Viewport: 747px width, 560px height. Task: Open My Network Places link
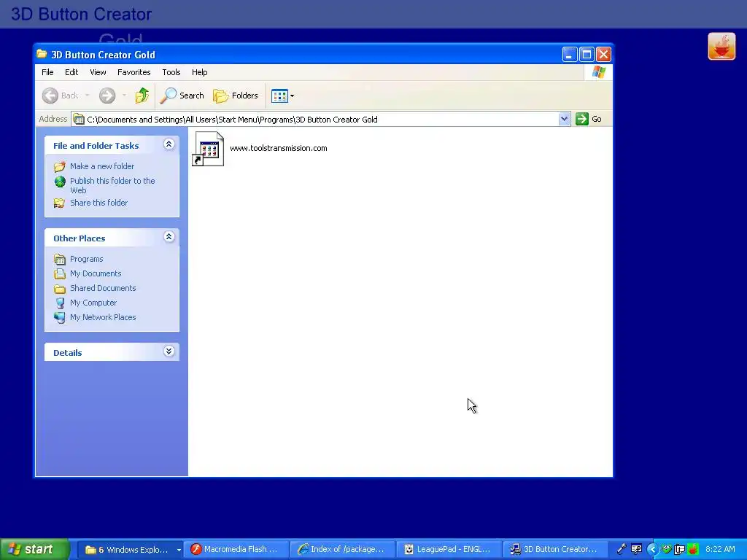tap(103, 317)
